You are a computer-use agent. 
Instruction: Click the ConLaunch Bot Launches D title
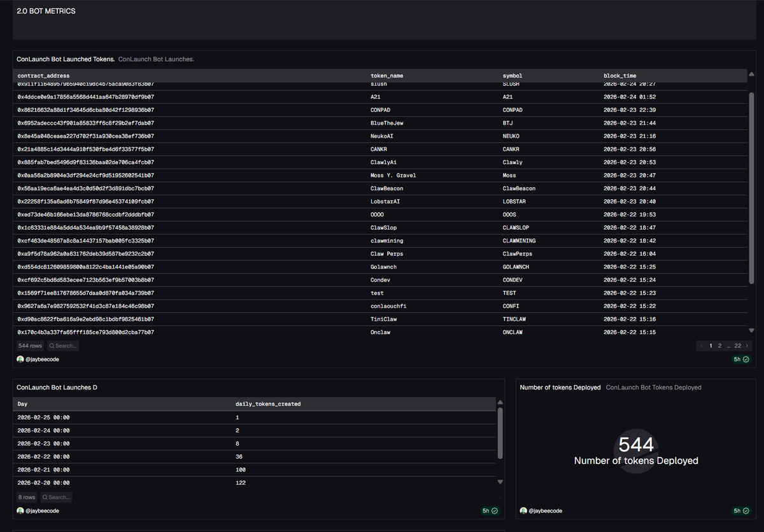click(x=57, y=388)
